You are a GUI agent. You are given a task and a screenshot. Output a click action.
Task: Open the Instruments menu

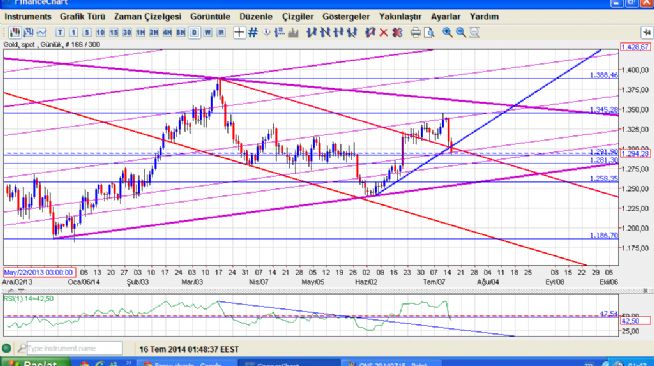pyautogui.click(x=28, y=17)
